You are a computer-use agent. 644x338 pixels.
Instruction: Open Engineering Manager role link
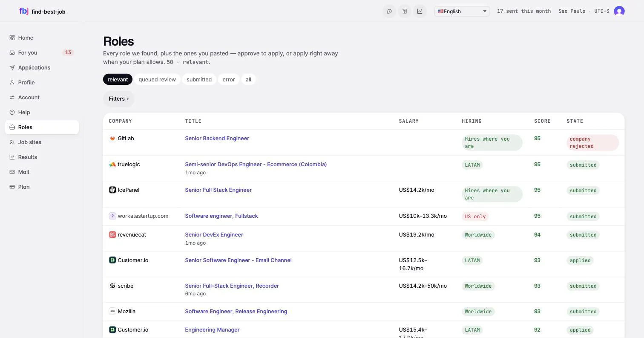(212, 330)
